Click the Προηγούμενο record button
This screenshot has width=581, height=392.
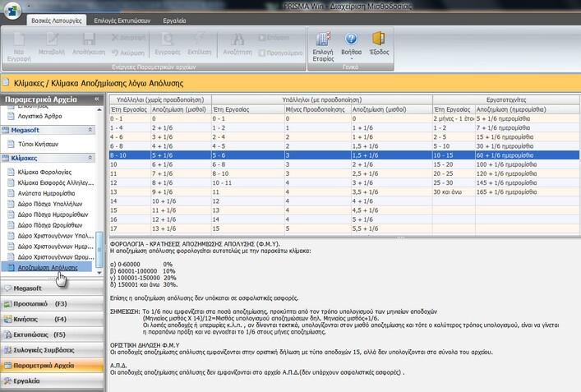click(x=280, y=53)
